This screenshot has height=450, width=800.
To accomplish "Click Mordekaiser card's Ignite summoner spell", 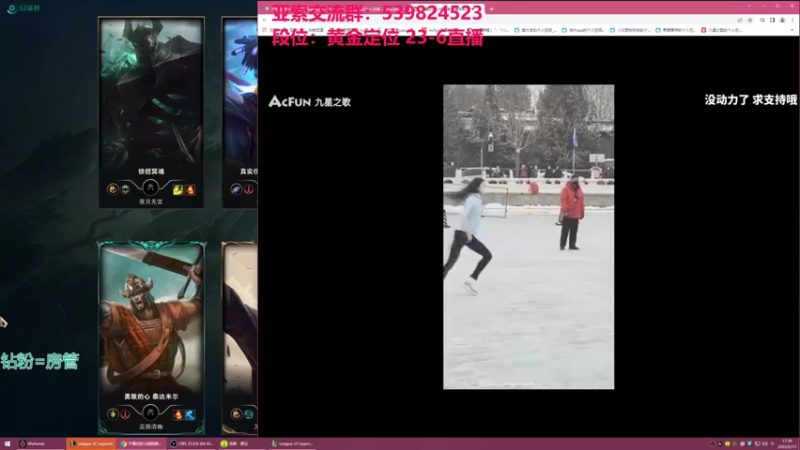I will click(190, 190).
